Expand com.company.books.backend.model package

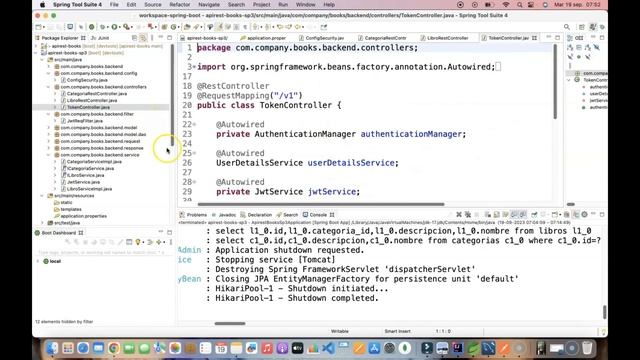tap(49, 128)
